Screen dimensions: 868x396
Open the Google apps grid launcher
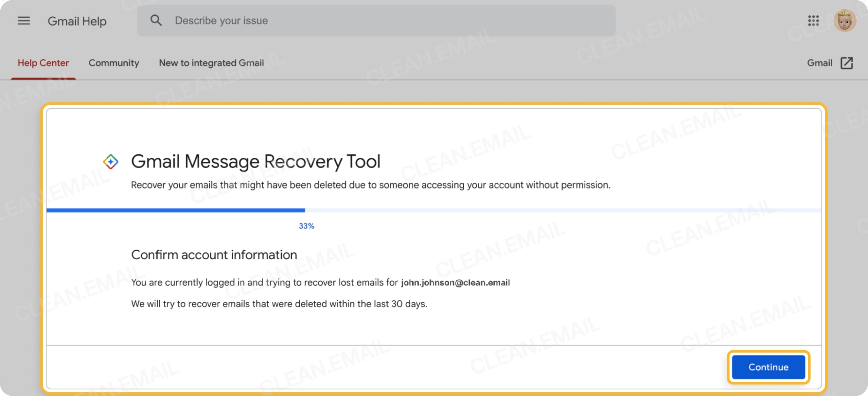click(x=813, y=21)
